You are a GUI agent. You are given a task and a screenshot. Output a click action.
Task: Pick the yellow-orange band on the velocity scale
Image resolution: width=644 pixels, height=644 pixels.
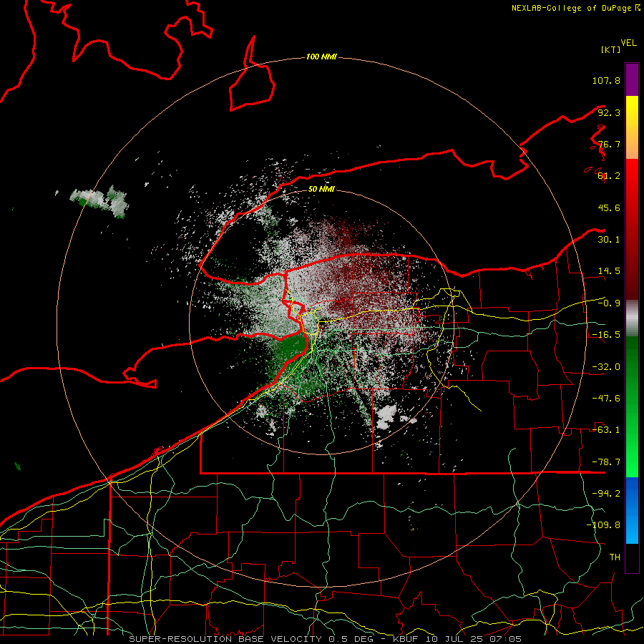pos(632,127)
